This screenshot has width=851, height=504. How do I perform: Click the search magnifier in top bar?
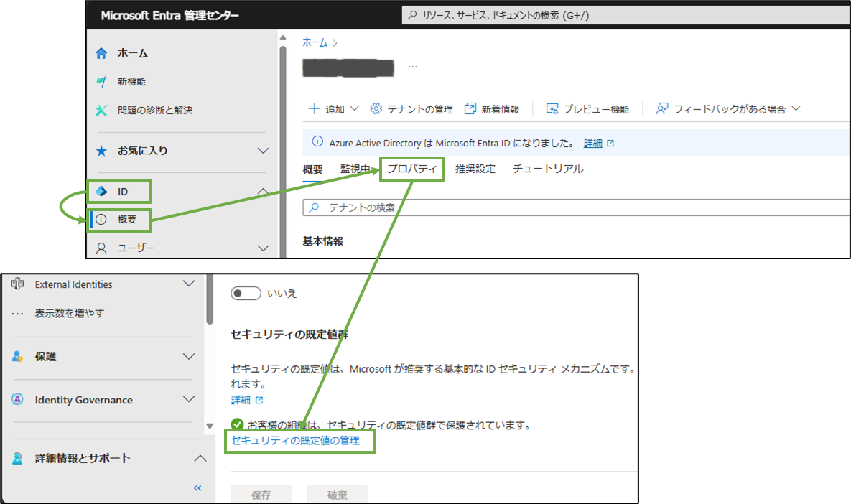point(412,15)
